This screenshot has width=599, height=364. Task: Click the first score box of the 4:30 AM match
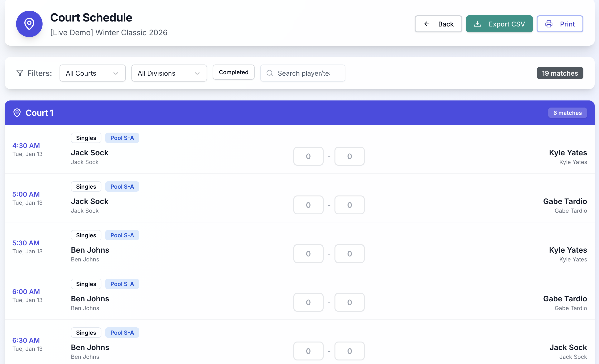pos(308,156)
